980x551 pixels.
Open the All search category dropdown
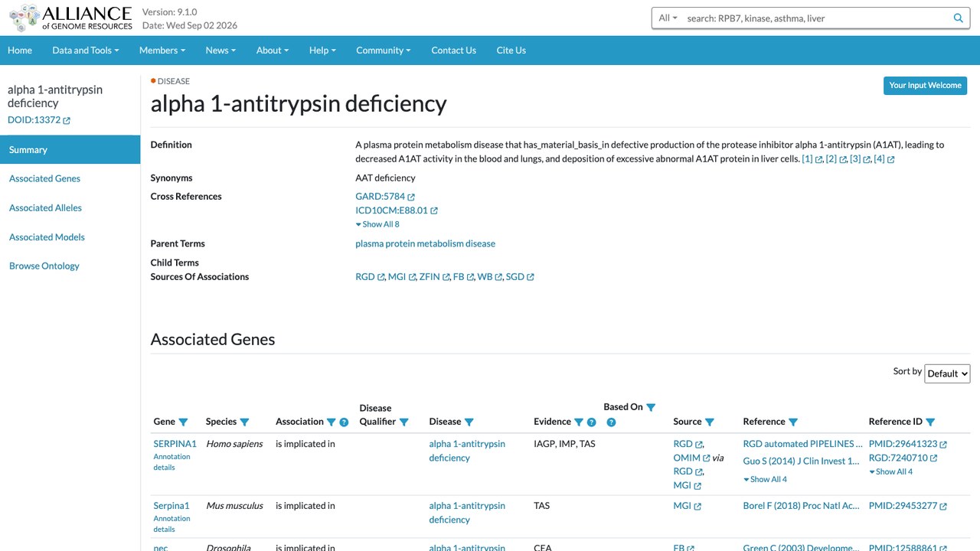[x=668, y=18]
